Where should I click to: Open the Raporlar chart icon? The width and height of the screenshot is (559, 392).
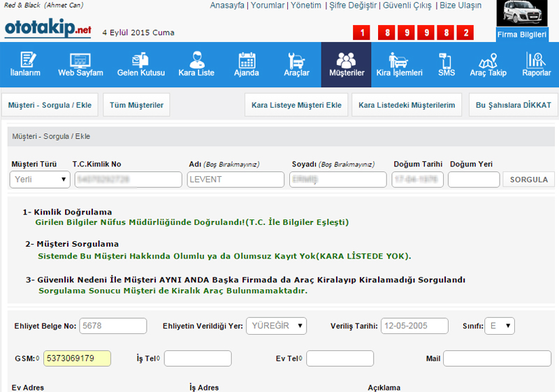[536, 59]
